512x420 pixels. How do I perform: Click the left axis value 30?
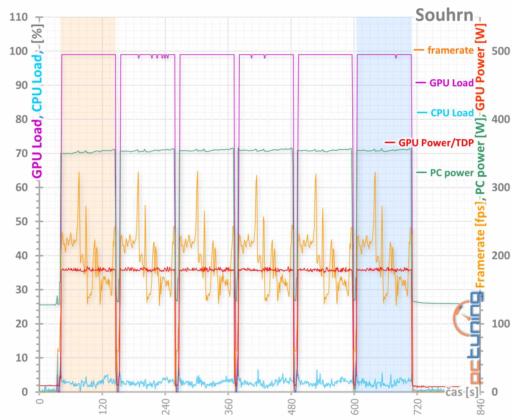point(22,289)
